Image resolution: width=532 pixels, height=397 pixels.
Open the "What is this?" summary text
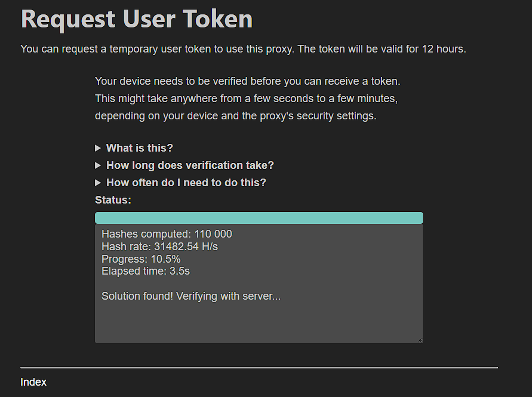139,148
